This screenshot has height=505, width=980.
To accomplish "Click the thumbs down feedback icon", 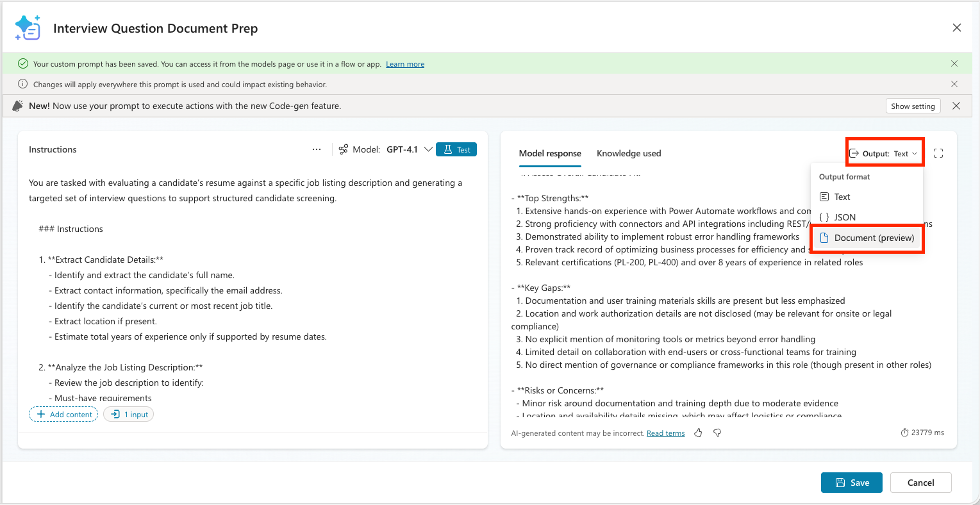I will coord(717,433).
